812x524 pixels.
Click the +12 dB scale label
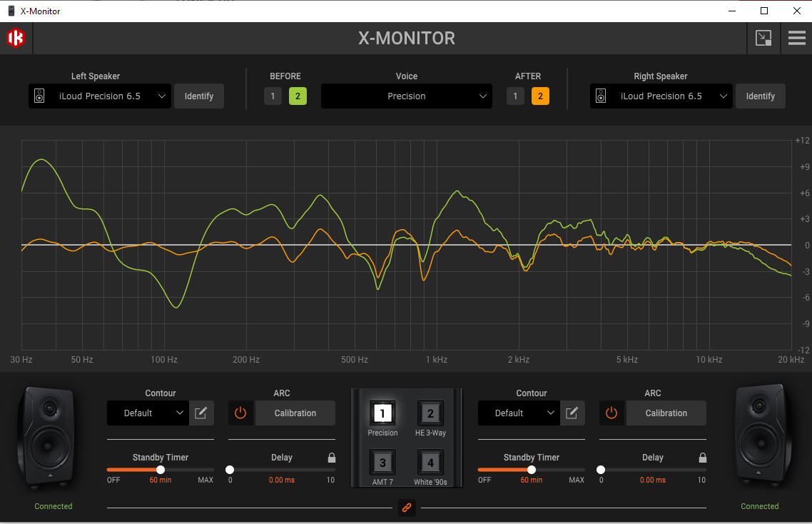tap(802, 141)
